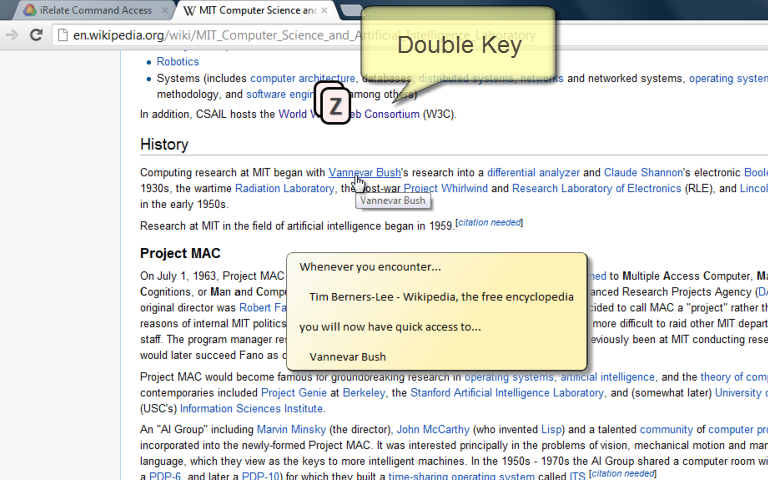Follow the operating systems link in Systems bullet
Image resolution: width=768 pixels, height=480 pixels.
coord(728,78)
